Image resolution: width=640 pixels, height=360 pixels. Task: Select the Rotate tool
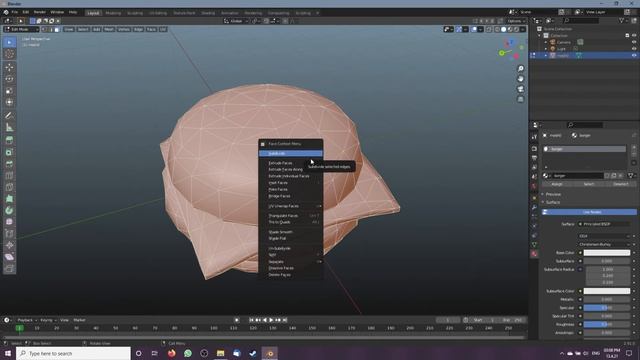click(9, 79)
